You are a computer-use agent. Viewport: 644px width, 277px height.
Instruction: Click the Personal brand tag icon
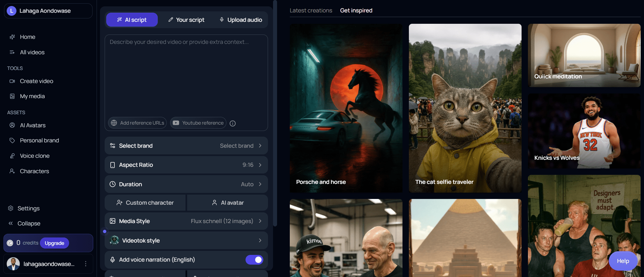pyautogui.click(x=12, y=140)
